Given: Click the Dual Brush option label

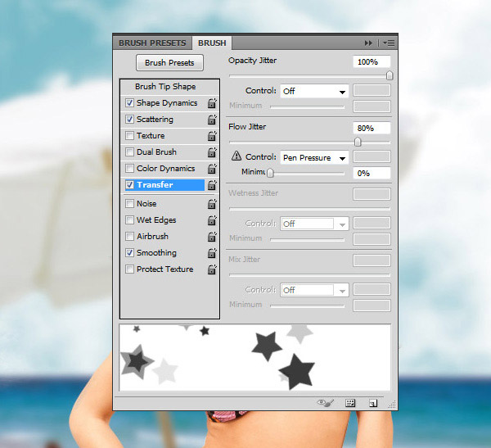Looking at the screenshot, I should (156, 152).
